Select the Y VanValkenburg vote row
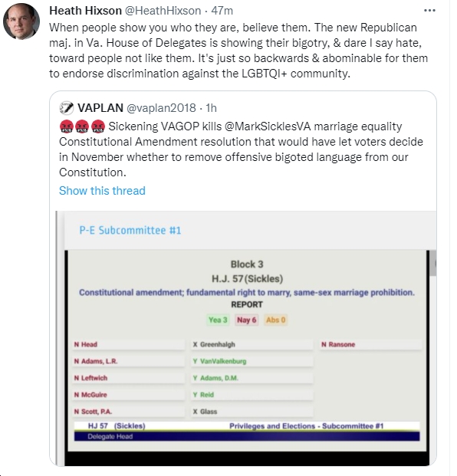Screen dimensions: 457x476 (x=252, y=361)
